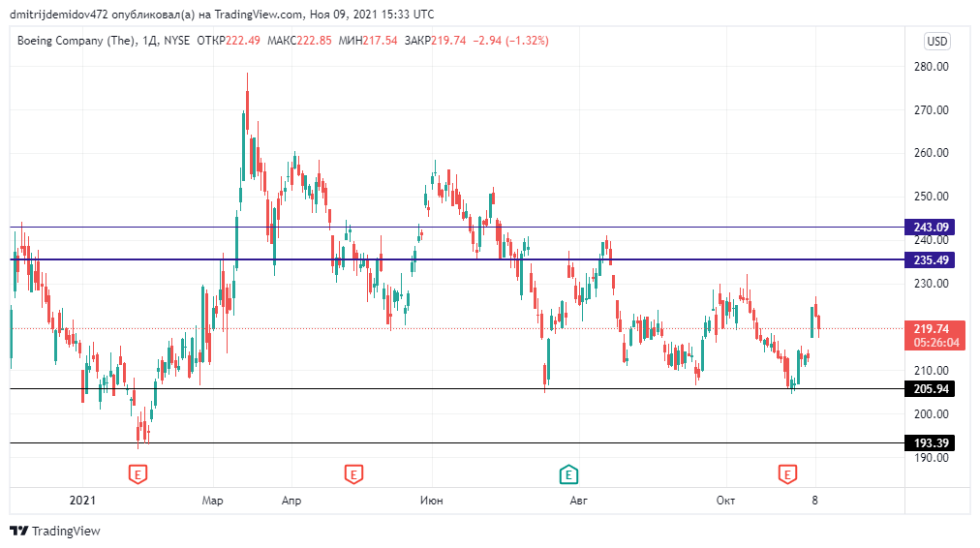Click the 193.39 price level label
Screen dimensions: 980x548
(930, 443)
